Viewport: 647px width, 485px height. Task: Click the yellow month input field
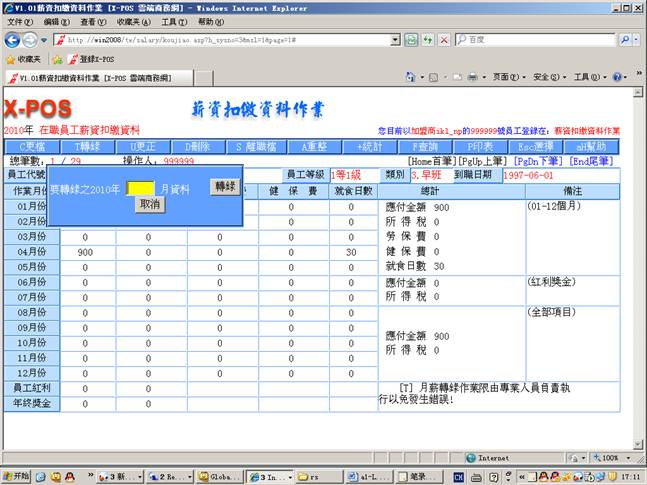(x=140, y=187)
